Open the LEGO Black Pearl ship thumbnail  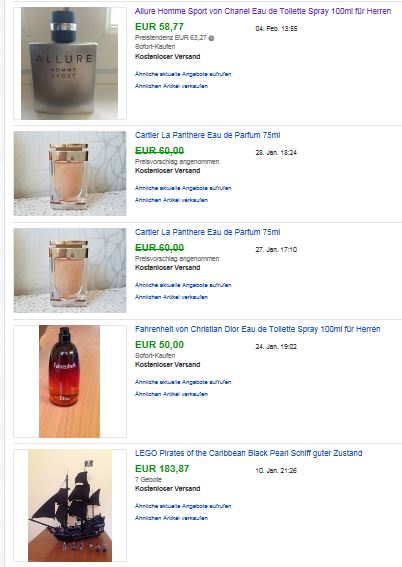click(x=70, y=505)
